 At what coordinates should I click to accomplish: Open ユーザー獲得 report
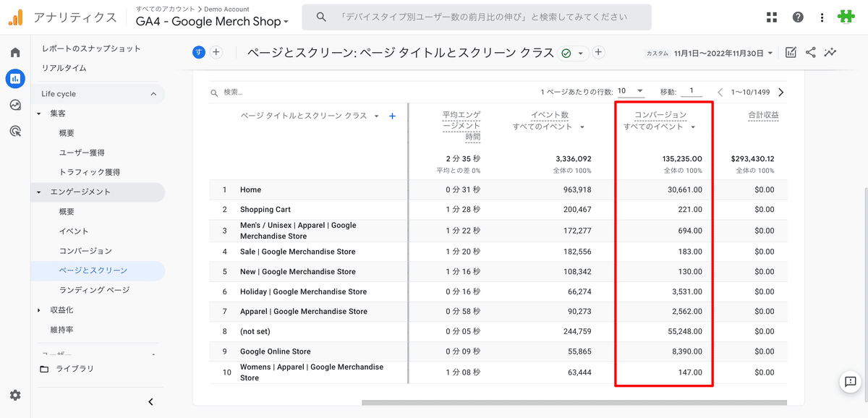tap(82, 153)
